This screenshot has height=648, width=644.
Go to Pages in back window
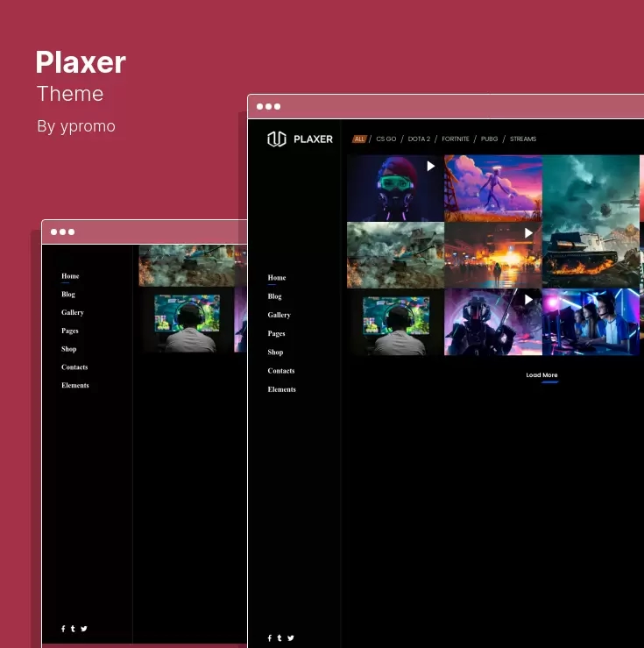70,331
